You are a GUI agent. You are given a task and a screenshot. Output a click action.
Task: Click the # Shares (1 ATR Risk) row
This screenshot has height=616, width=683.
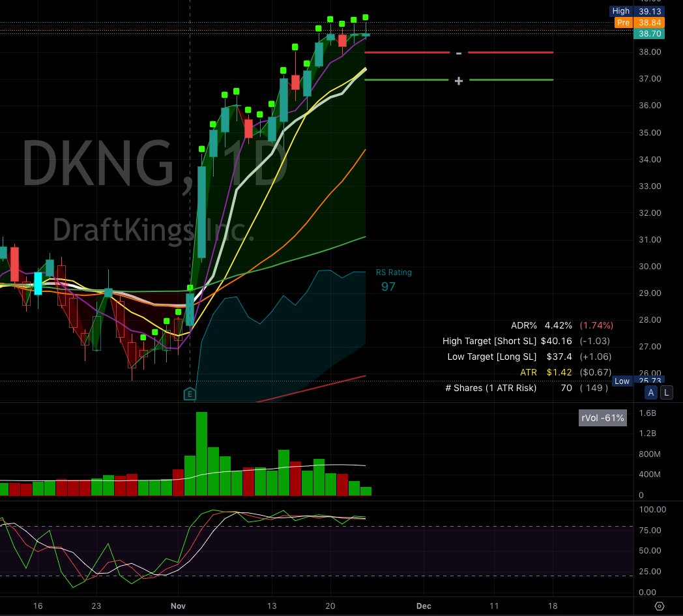click(x=527, y=388)
